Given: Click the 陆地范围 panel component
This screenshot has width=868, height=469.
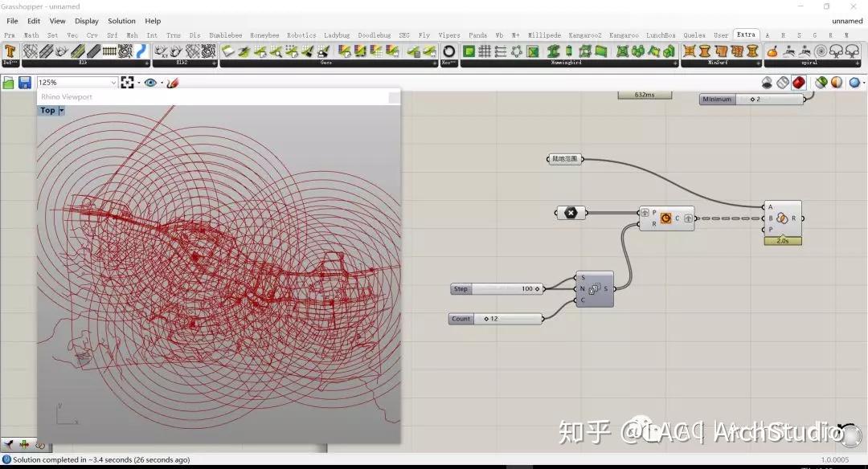Looking at the screenshot, I should pos(566,159).
